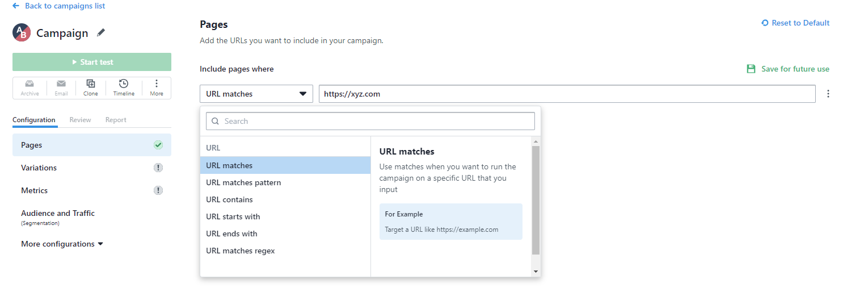Open the Timeline history icon

pos(124,84)
